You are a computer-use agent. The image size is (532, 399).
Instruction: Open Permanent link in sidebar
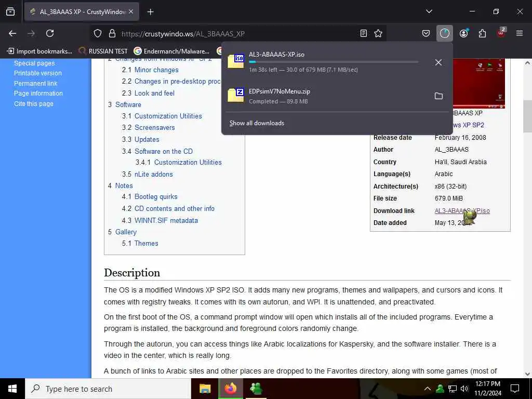pyautogui.click(x=36, y=84)
